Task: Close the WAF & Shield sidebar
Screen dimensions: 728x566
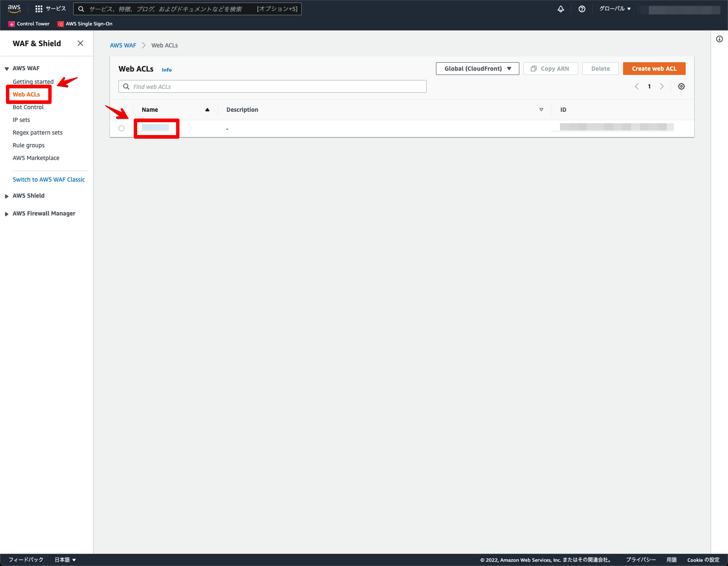Action: [x=80, y=43]
